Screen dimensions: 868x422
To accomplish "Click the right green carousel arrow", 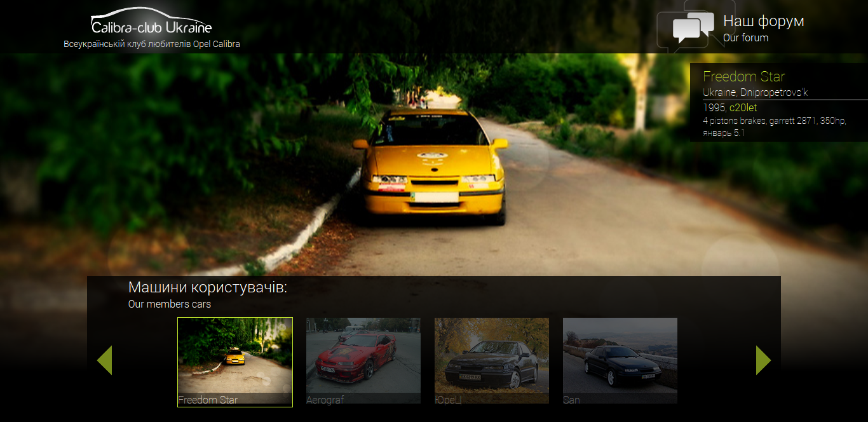I will coord(763,360).
